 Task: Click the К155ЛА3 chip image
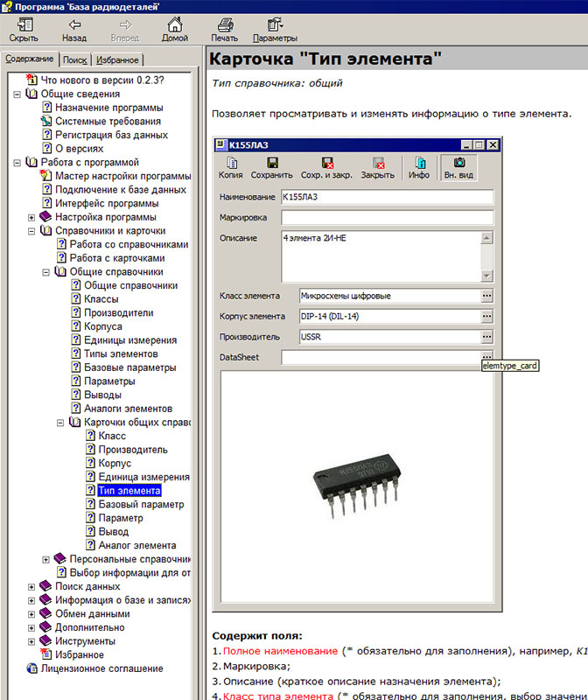(357, 486)
